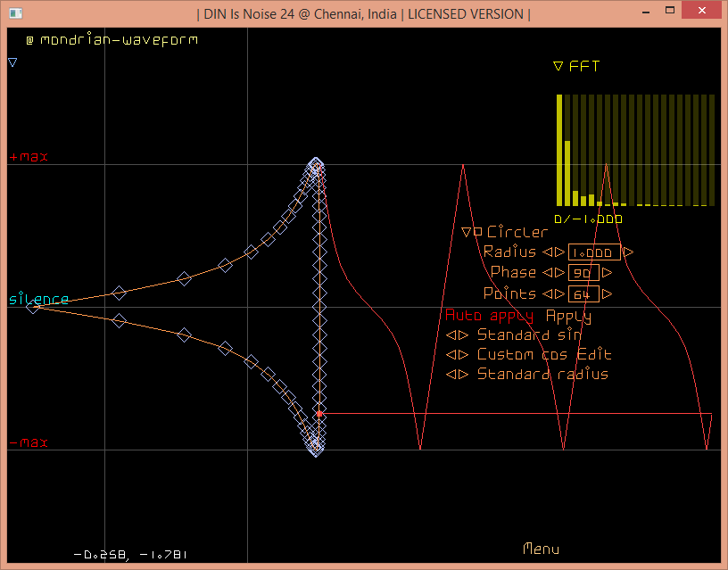Collapse the FFT panel triangle
Screen dimensions: 728x570
point(558,66)
